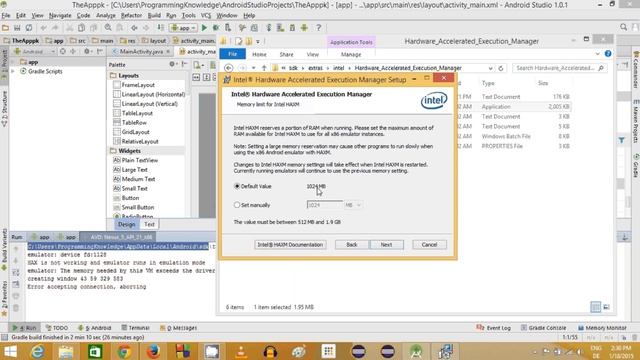Click the Explorer details view icon
The height and width of the screenshot is (360, 640).
pyautogui.click(x=596, y=307)
